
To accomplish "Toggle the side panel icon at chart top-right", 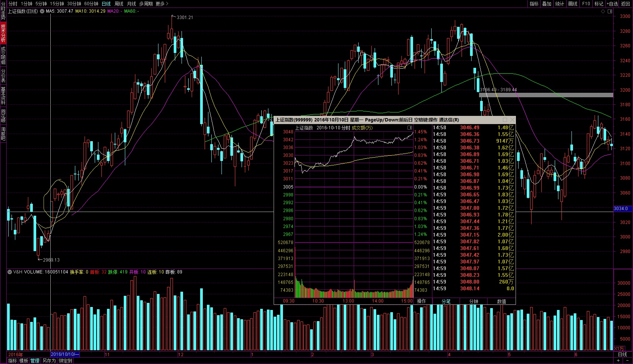I will pos(610,11).
